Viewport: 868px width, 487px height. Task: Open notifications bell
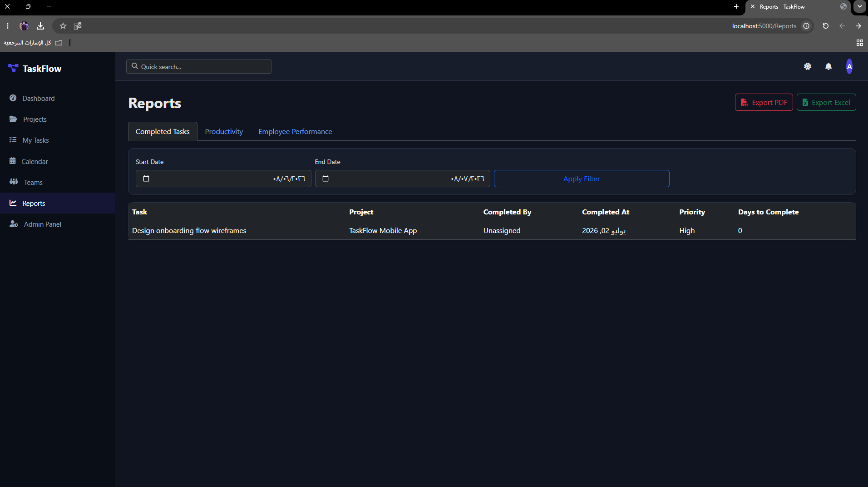(829, 66)
